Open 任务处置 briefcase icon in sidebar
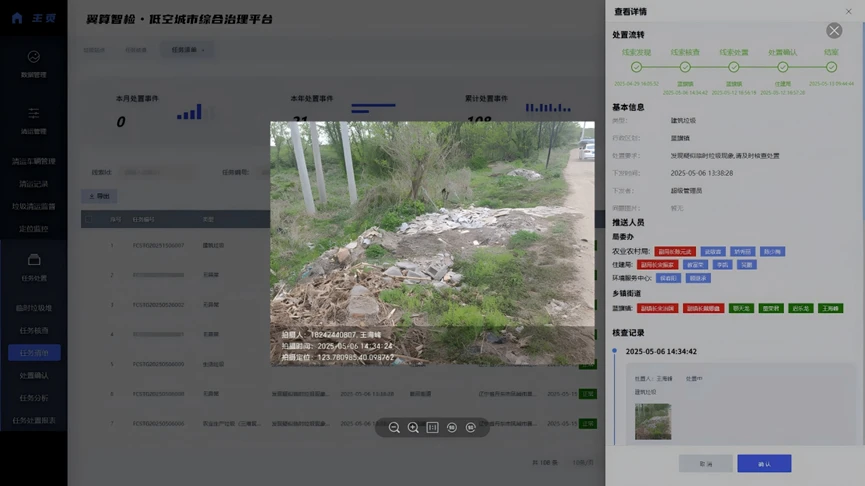865x486 pixels. click(34, 260)
